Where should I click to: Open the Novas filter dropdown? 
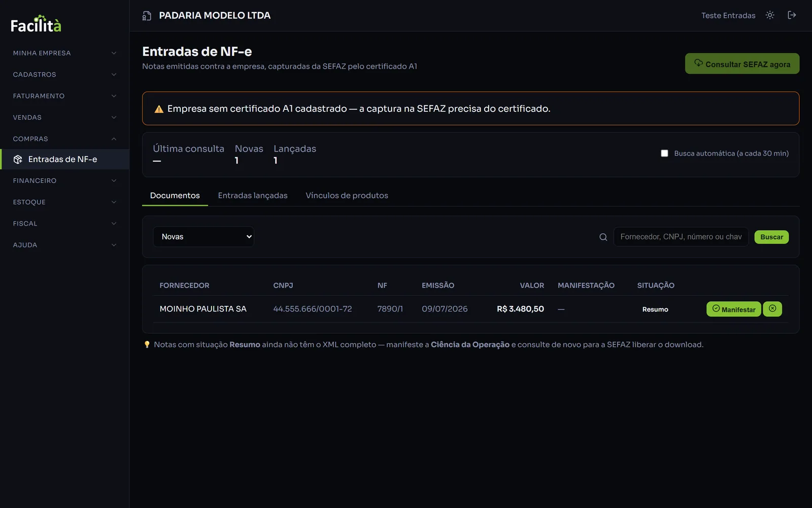tap(204, 237)
